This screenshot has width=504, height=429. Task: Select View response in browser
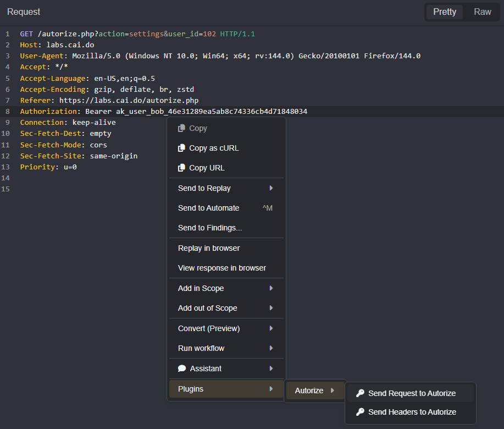222,268
